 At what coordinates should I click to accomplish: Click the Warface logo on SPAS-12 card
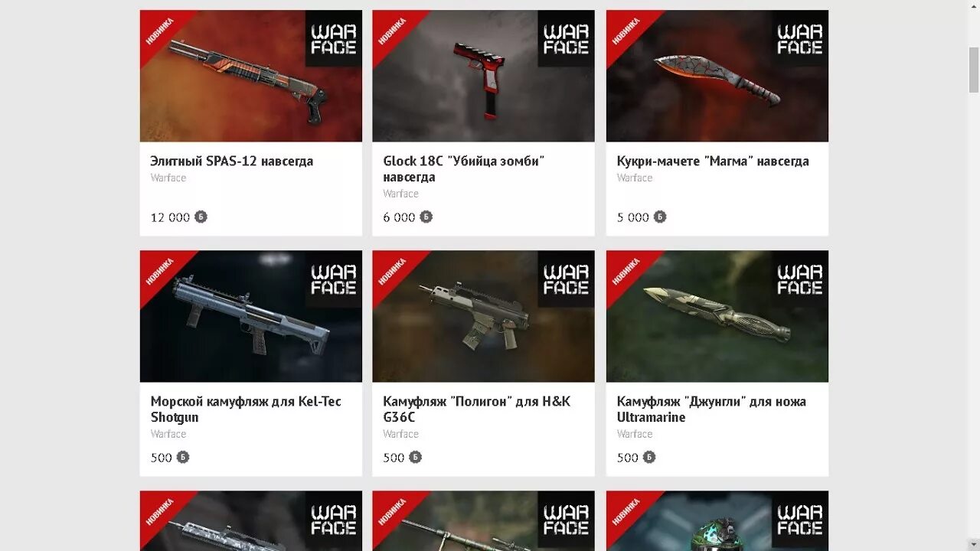[333, 38]
